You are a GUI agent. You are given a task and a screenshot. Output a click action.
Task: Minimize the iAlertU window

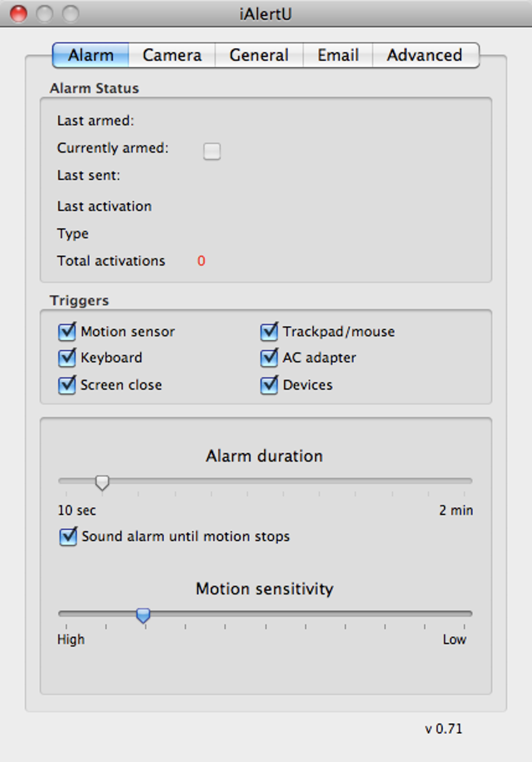[44, 14]
